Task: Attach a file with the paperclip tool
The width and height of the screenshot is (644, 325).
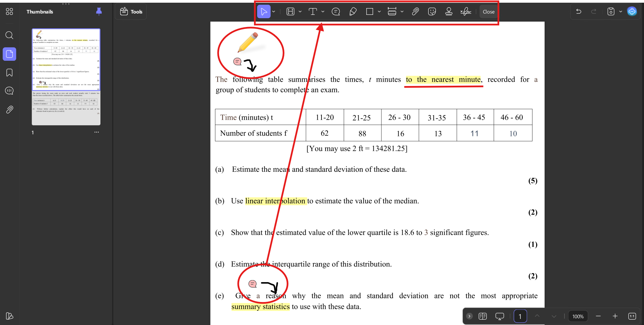Action: click(415, 11)
